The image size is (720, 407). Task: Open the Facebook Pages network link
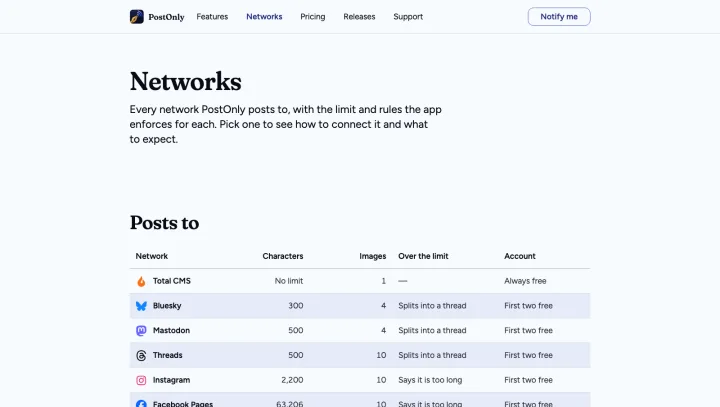(x=183, y=404)
